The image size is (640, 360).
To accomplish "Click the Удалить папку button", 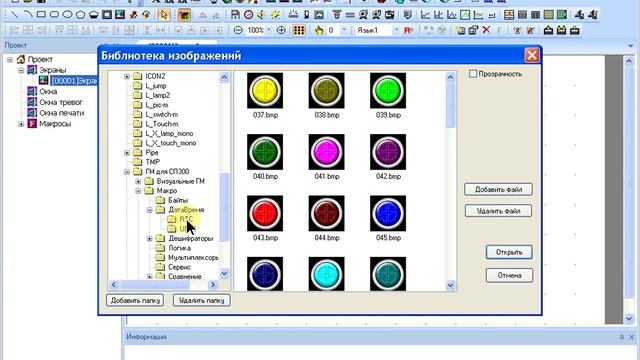I will [202, 300].
